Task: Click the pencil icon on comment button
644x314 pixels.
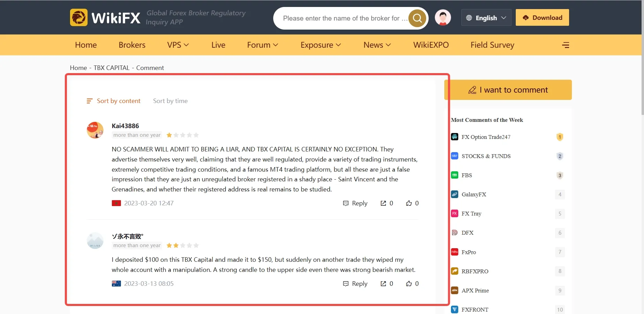Action: [x=472, y=90]
